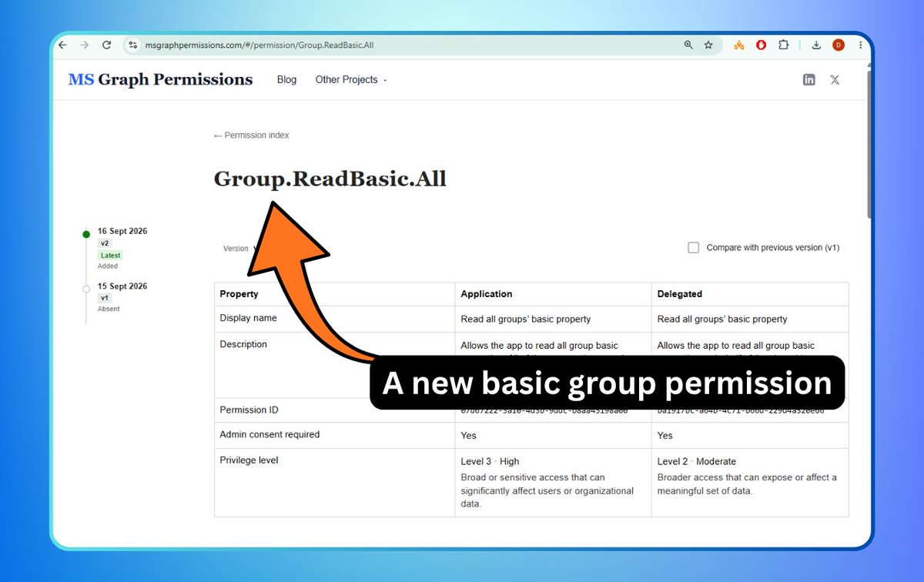The image size is (924, 582).
Task: Tick Compare with previous version (v1)
Action: point(694,248)
